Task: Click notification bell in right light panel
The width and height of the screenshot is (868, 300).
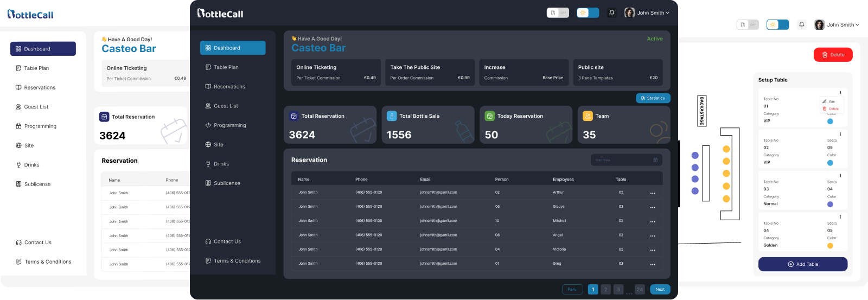Action: [x=802, y=24]
